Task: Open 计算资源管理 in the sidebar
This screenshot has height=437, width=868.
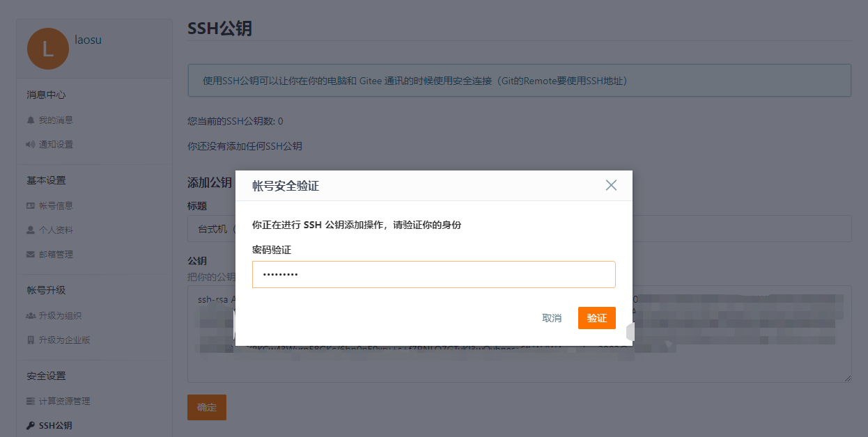Action: (65, 402)
